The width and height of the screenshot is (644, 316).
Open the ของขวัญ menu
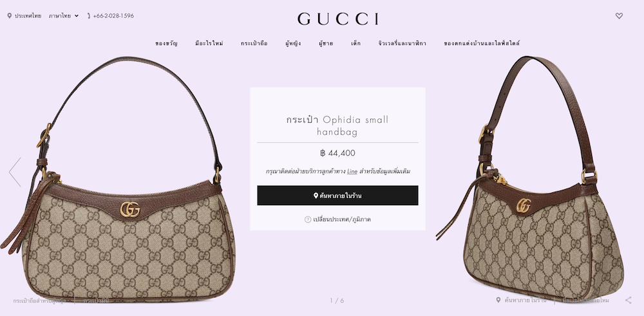pos(166,43)
